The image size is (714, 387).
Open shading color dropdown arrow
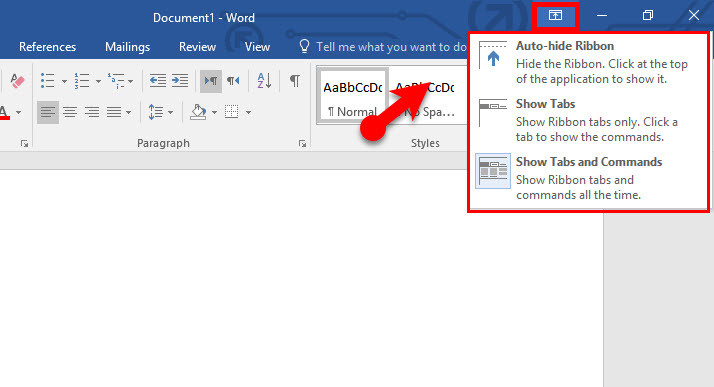(x=214, y=112)
